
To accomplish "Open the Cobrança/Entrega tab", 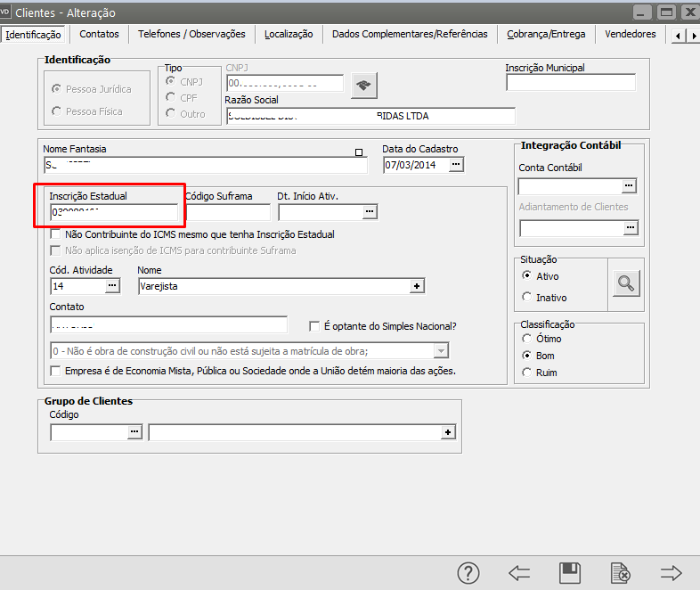I will click(x=546, y=34).
